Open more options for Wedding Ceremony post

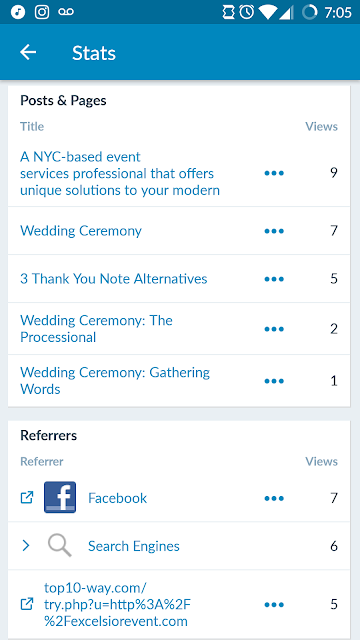point(274,231)
